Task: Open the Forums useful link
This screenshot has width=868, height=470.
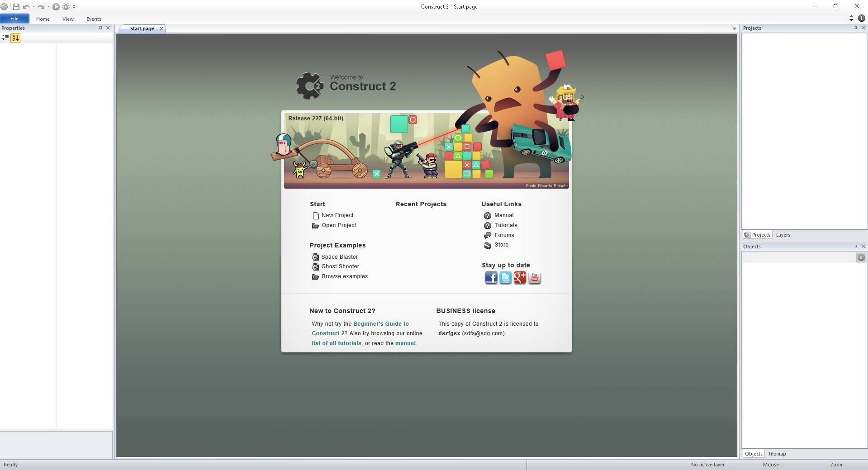Action: [504, 235]
